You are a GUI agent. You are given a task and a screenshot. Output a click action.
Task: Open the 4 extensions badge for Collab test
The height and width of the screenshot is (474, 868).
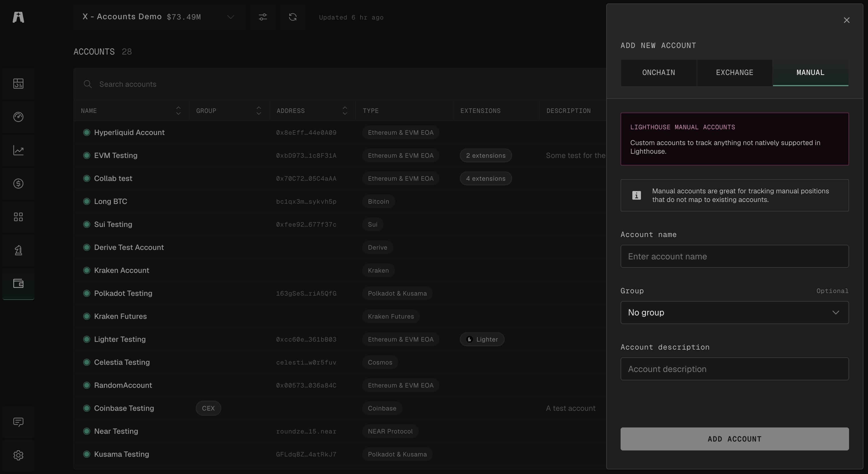point(486,179)
